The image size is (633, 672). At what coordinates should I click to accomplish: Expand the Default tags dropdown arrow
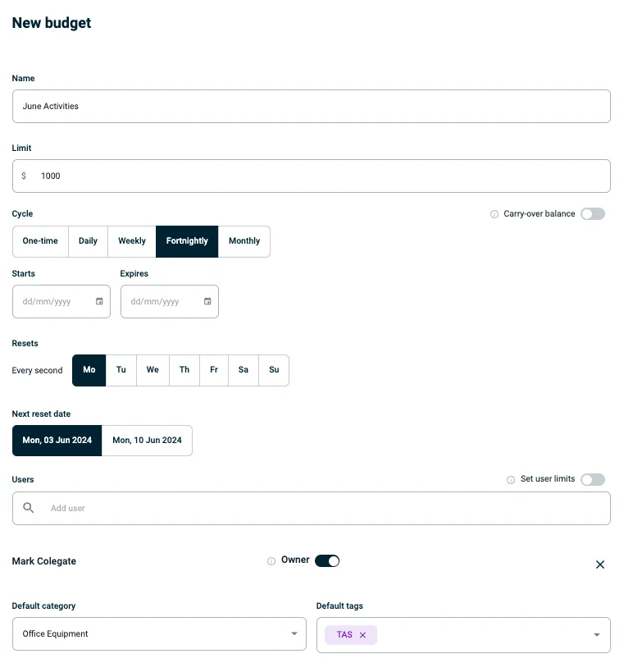click(596, 635)
